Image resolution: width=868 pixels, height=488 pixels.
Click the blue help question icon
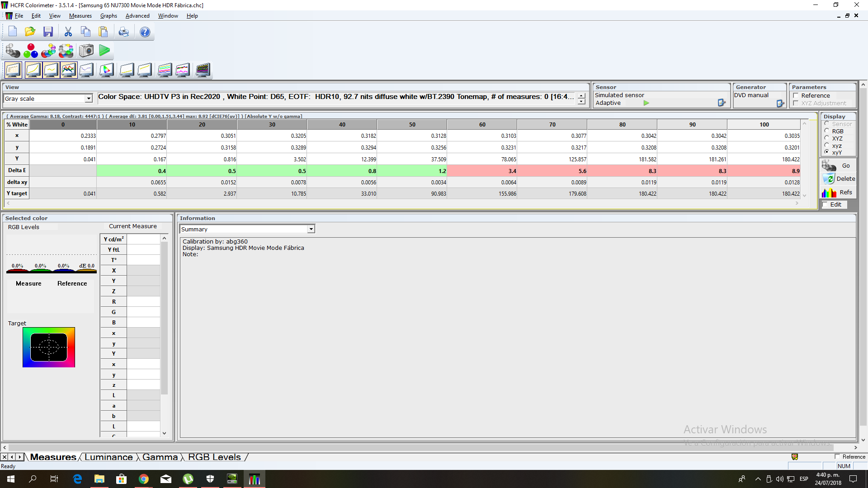coord(145,32)
